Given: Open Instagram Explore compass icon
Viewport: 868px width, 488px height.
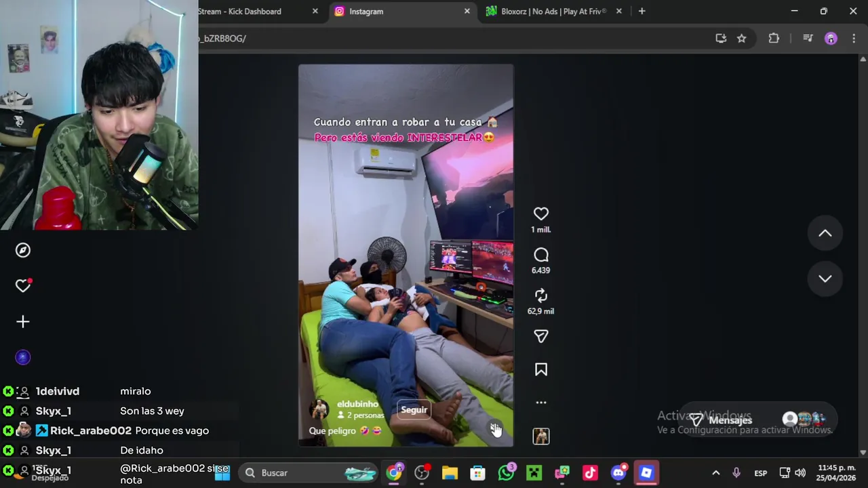Looking at the screenshot, I should [23, 250].
